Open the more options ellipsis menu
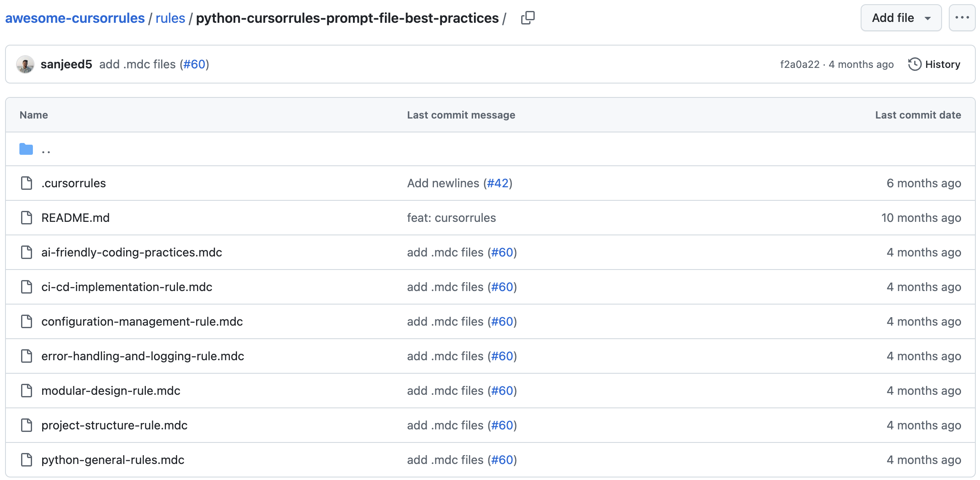 coord(962,18)
